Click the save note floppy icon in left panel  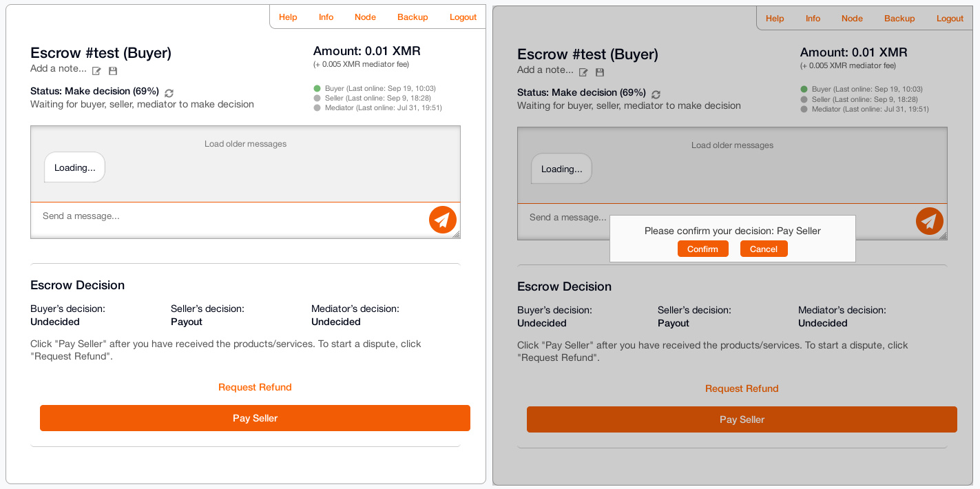(x=113, y=71)
